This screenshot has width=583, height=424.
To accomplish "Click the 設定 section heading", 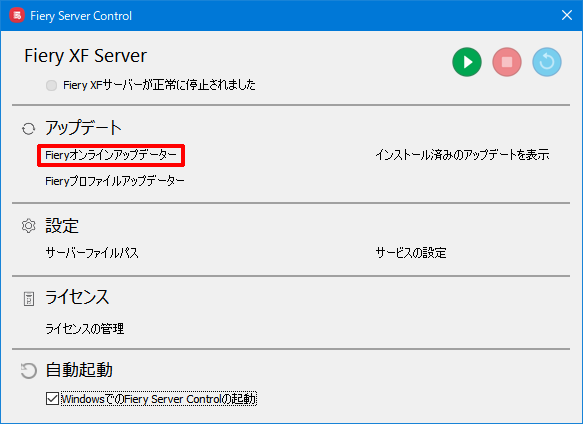I will 62,226.
